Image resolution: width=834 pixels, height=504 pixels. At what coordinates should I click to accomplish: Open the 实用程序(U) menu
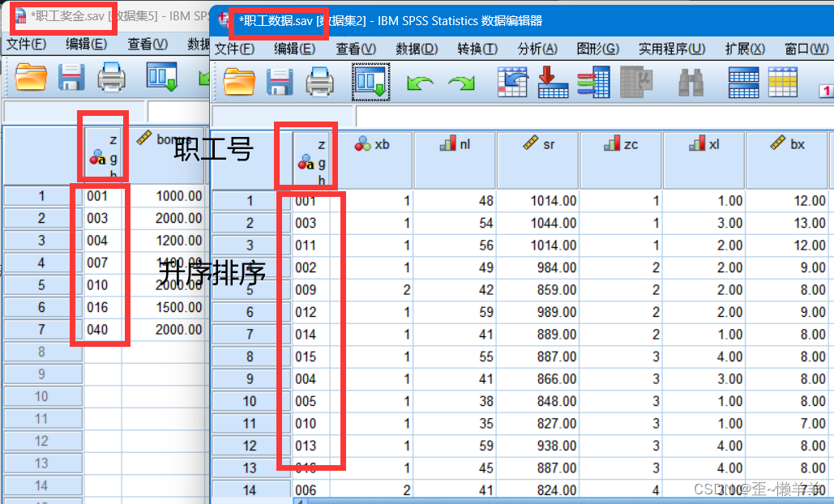click(672, 49)
